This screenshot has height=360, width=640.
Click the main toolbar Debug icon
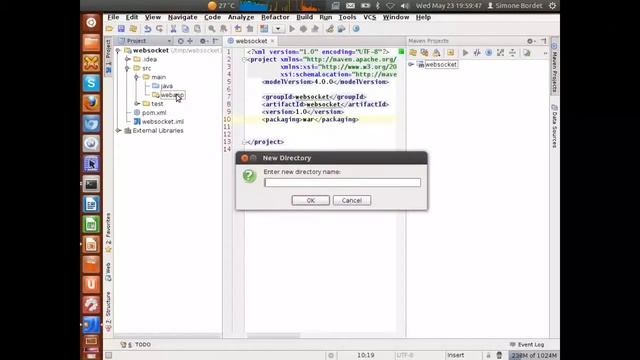(303, 29)
